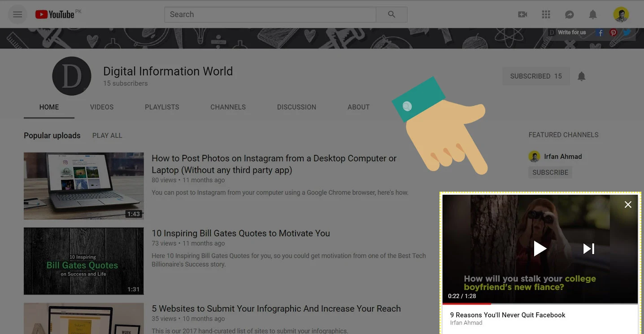Screen dimensions: 644x334
Task: Open the search magnifier icon
Action: pos(392,14)
